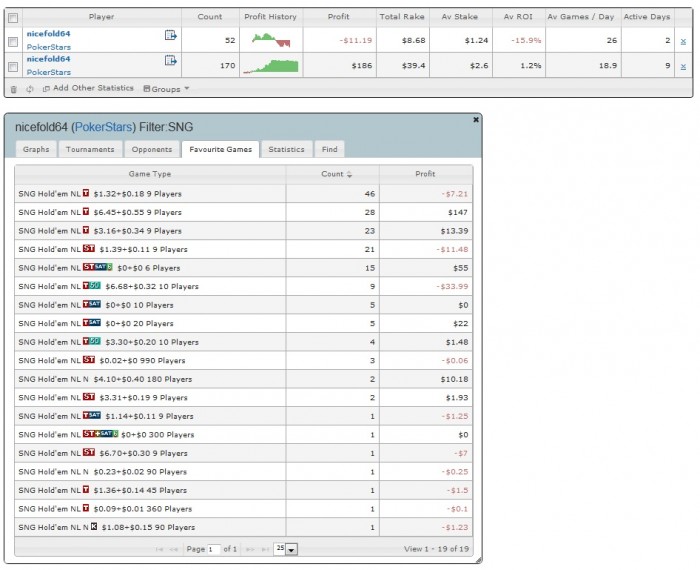This screenshot has height=570, width=700.
Task: Remove the row with profit -$11.19
Action: pyautogui.click(x=683, y=42)
